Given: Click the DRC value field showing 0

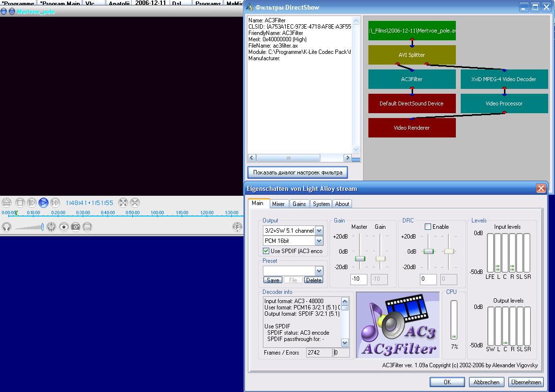Looking at the screenshot, I should pyautogui.click(x=428, y=279).
